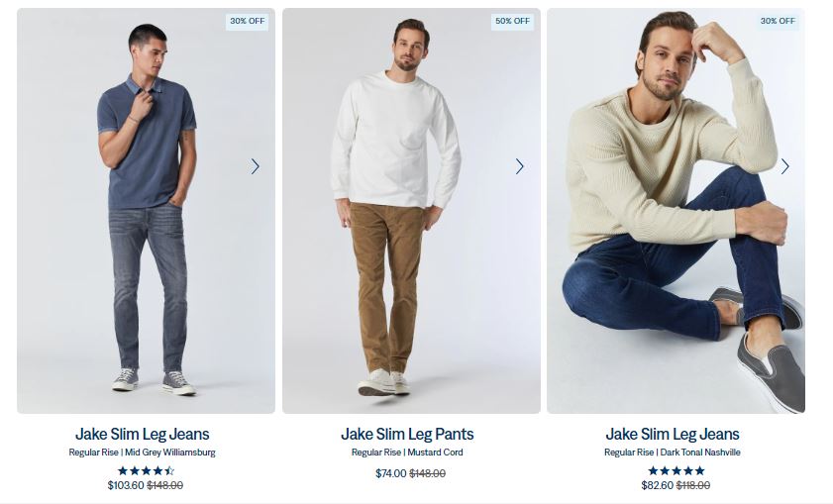Open Jake Slim Leg Jeans Dark Tonal title

[x=672, y=434]
